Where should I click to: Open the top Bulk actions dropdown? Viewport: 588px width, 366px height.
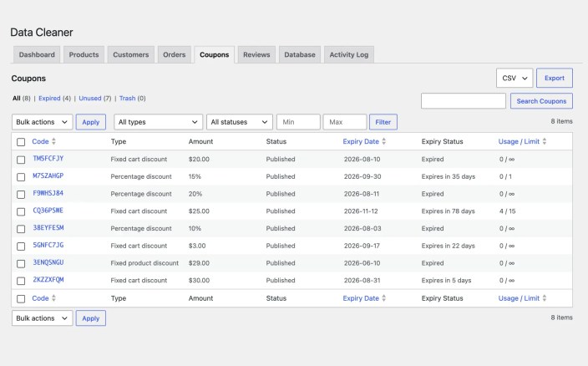[x=42, y=122]
